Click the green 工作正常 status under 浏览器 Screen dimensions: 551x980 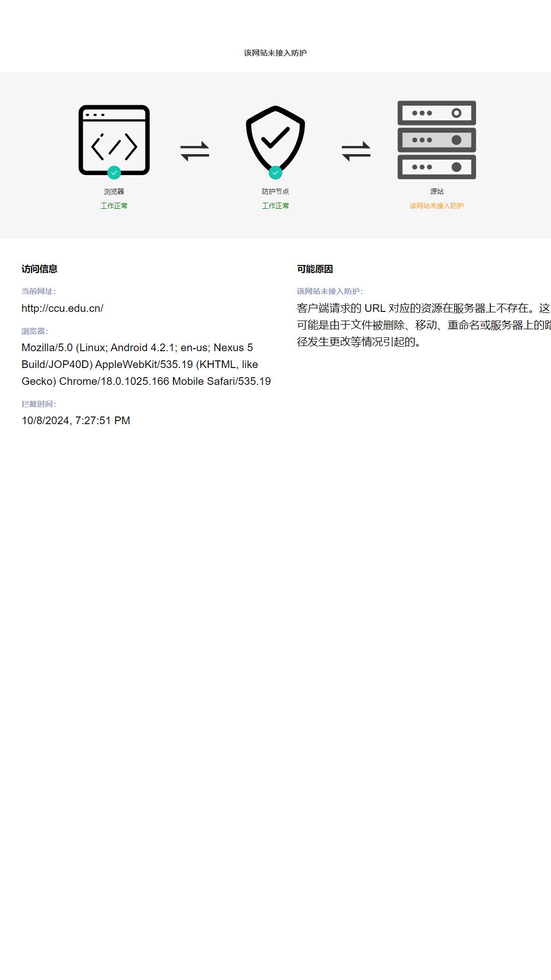[114, 206]
